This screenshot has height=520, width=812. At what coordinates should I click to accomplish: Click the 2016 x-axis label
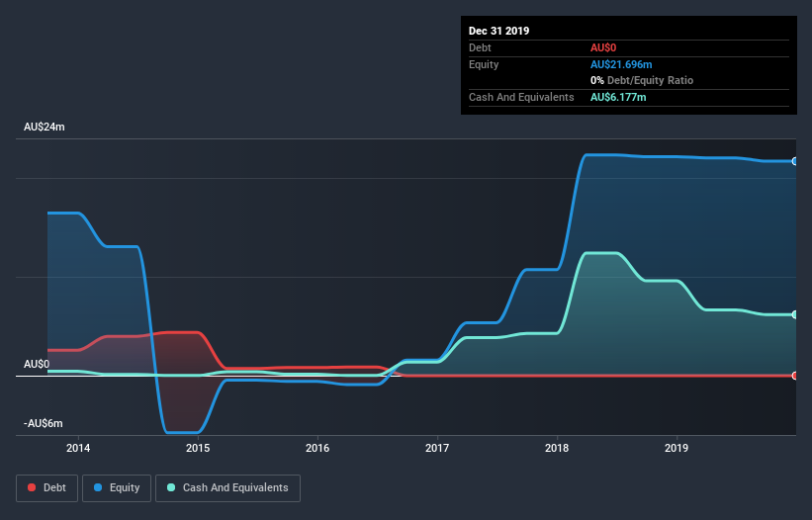pyautogui.click(x=317, y=448)
